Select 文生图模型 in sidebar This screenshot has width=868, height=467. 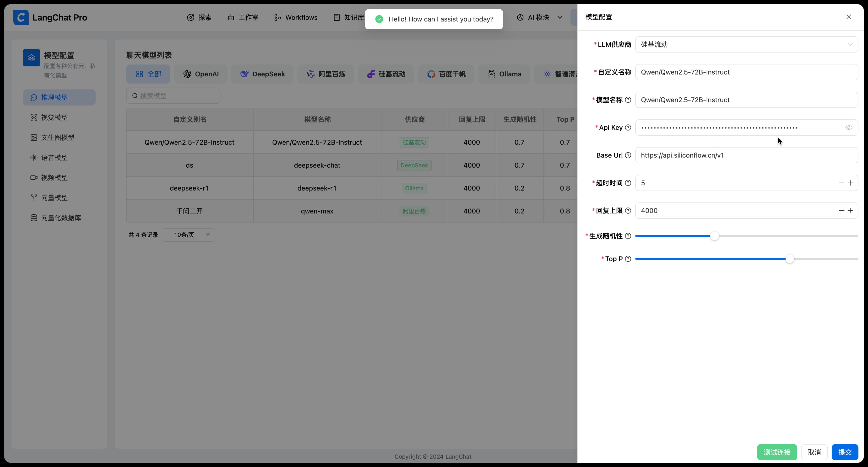(59, 137)
